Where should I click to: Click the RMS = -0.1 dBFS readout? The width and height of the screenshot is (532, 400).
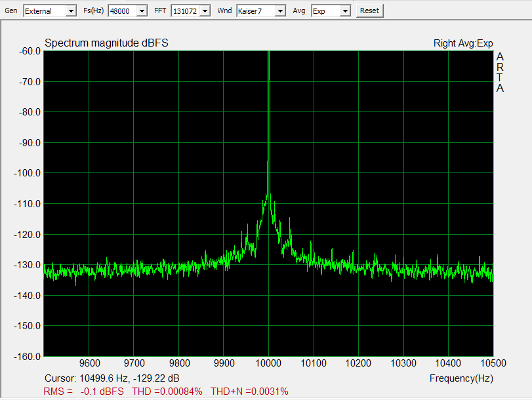[83, 391]
